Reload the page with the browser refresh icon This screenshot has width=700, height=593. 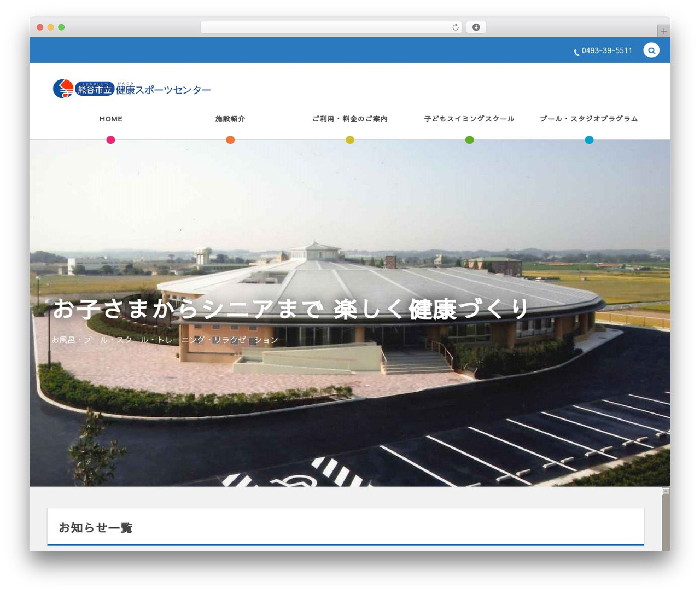pos(456,27)
